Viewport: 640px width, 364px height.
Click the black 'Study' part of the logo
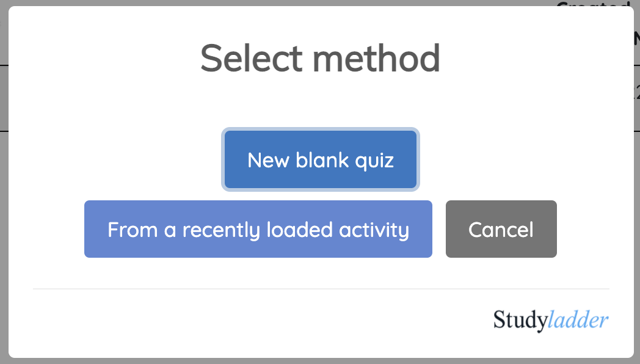(x=518, y=320)
